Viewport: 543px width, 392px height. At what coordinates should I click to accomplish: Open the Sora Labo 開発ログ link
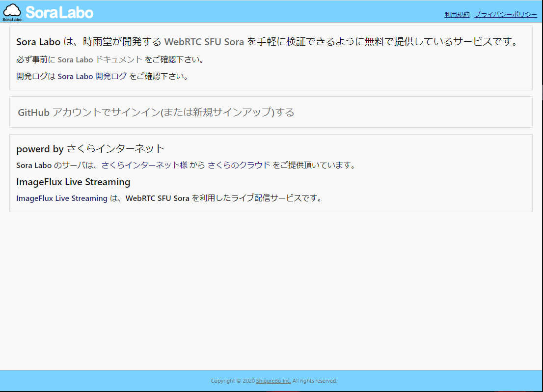[92, 76]
